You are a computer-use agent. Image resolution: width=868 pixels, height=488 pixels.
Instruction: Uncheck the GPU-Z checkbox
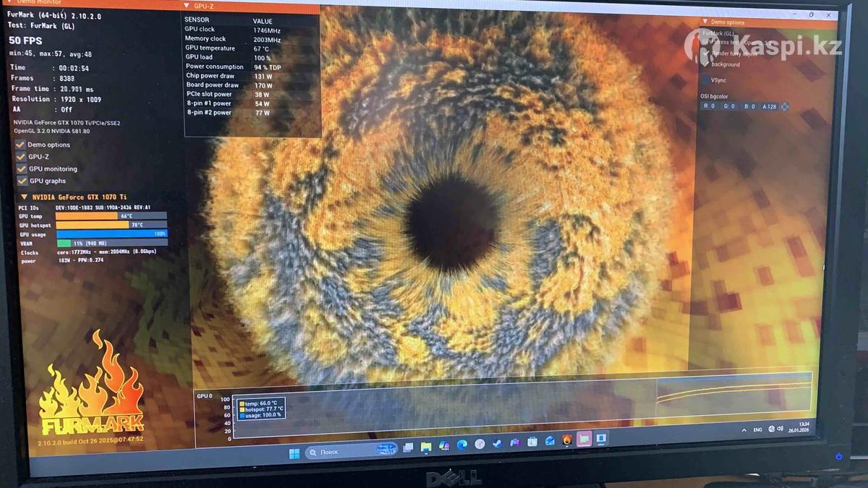pyautogui.click(x=21, y=157)
